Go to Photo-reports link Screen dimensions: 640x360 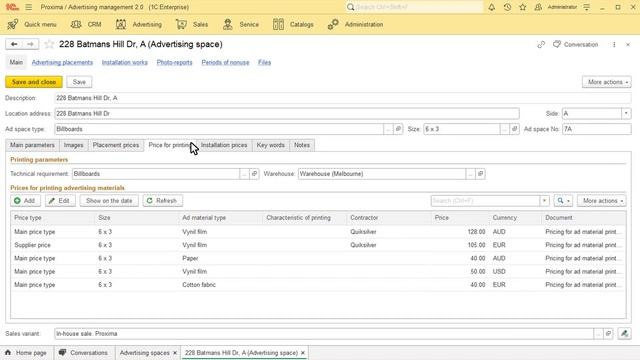point(174,62)
